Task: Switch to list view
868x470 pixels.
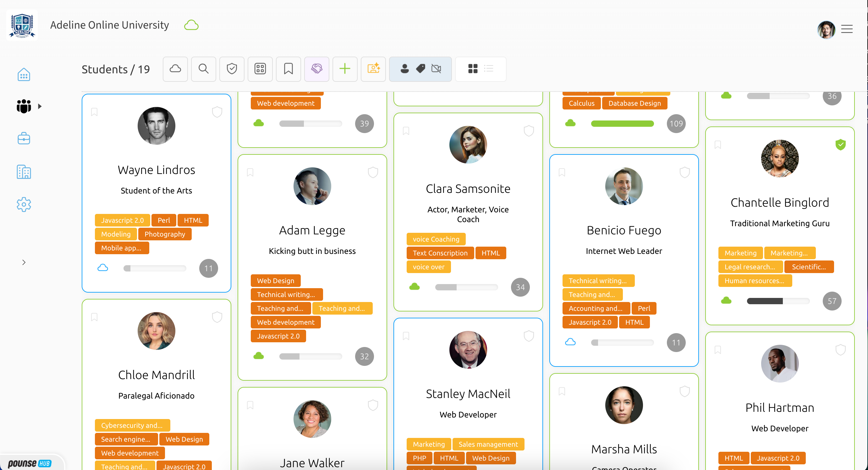Action: tap(489, 69)
